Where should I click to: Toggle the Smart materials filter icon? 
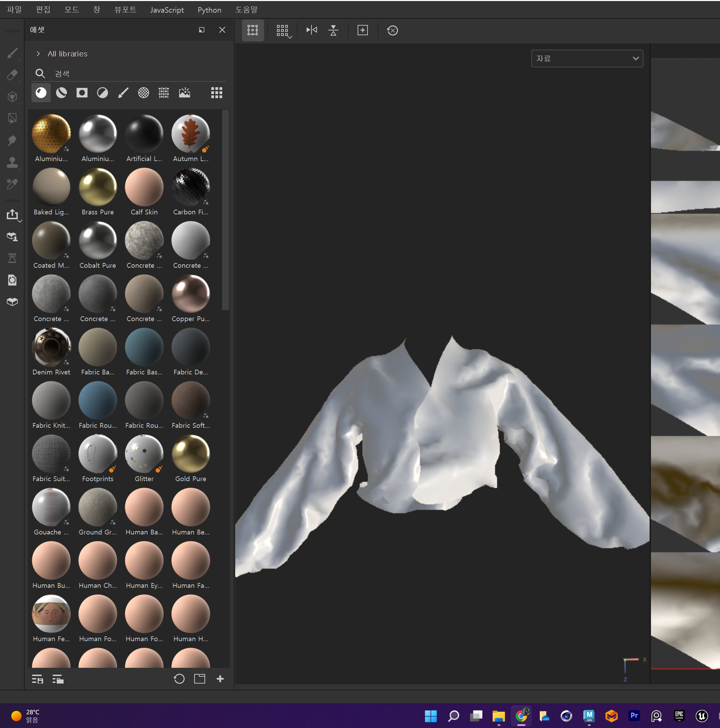click(62, 93)
